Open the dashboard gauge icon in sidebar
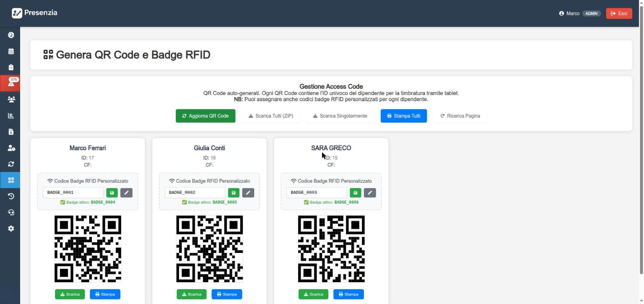Viewport: 644px width, 304px height. [x=11, y=35]
